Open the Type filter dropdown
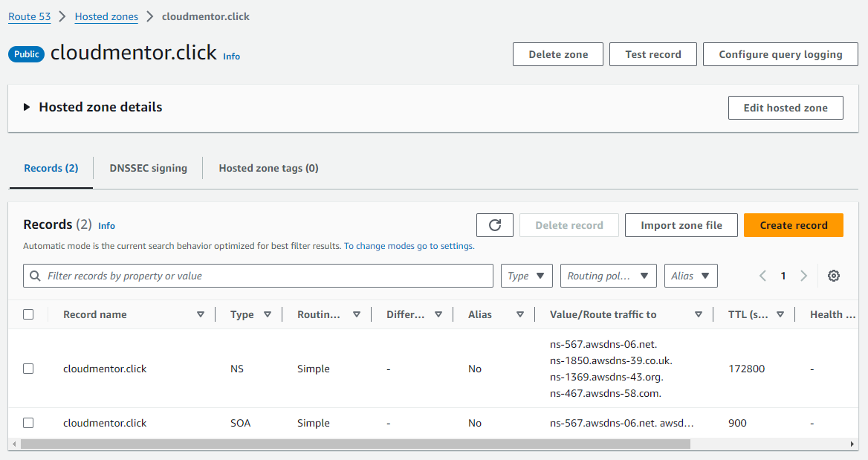 coord(527,276)
